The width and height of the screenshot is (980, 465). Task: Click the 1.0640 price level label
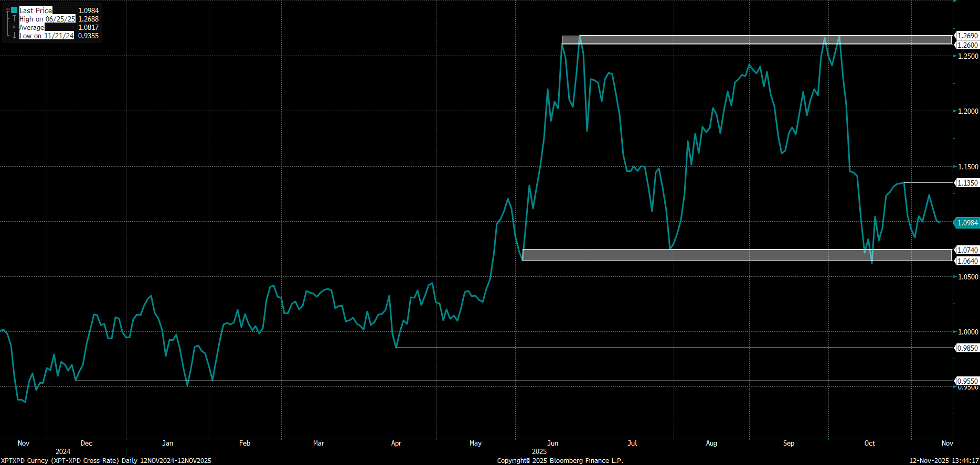tap(967, 261)
